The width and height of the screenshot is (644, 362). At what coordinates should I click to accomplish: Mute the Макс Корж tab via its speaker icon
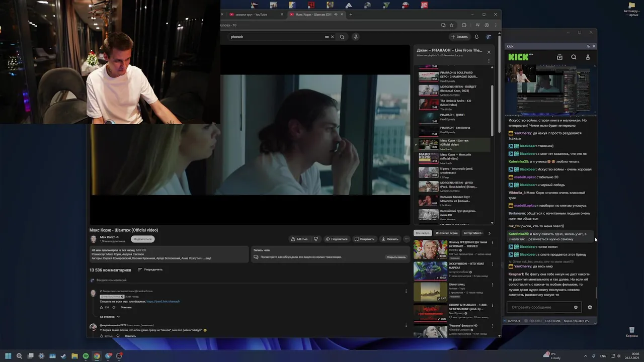pyautogui.click(x=335, y=15)
